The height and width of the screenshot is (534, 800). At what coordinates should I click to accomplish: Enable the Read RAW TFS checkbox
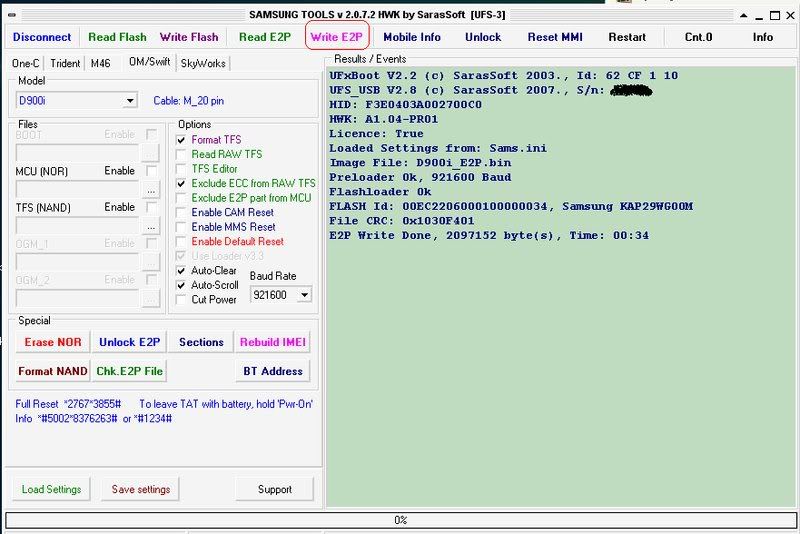pos(181,154)
